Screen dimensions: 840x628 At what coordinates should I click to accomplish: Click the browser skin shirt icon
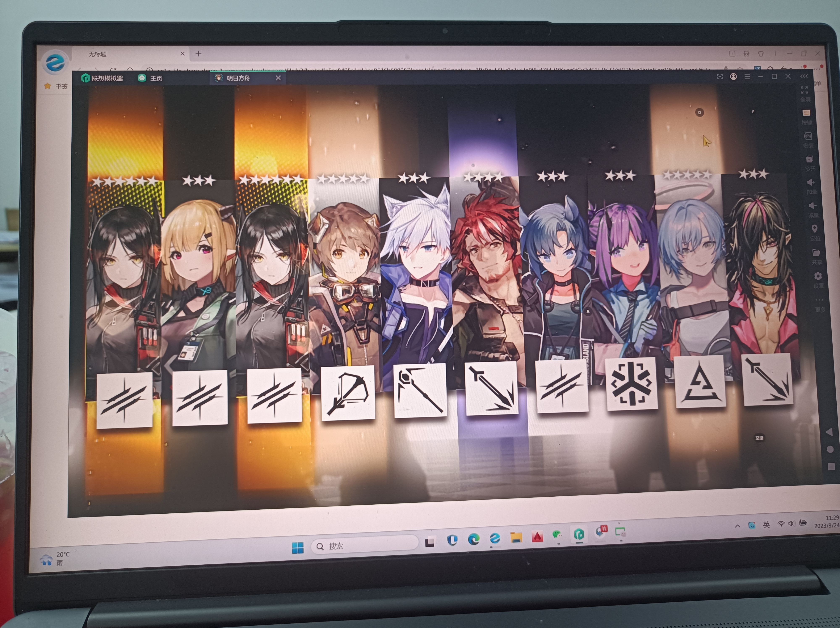click(761, 54)
